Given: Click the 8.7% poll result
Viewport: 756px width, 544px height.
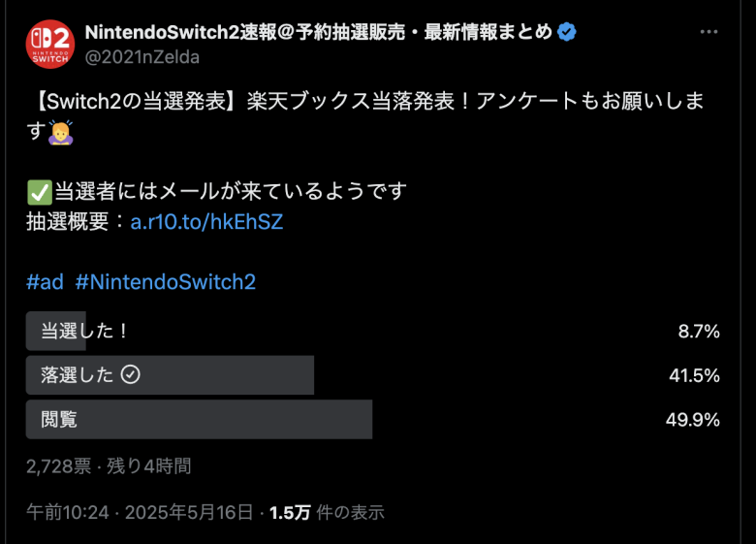Looking at the screenshot, I should tap(699, 332).
